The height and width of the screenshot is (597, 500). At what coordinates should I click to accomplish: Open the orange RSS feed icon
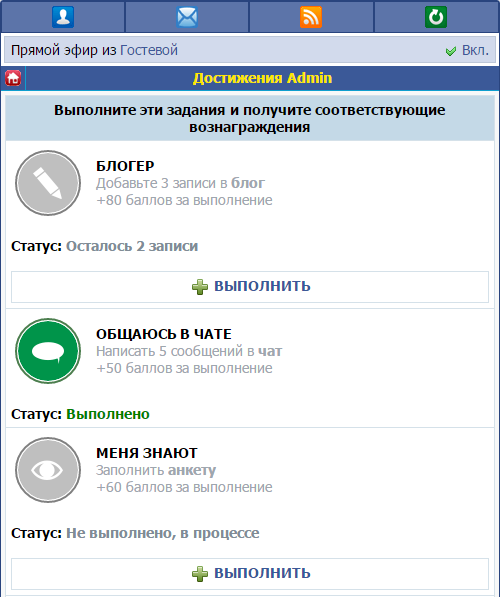click(311, 17)
